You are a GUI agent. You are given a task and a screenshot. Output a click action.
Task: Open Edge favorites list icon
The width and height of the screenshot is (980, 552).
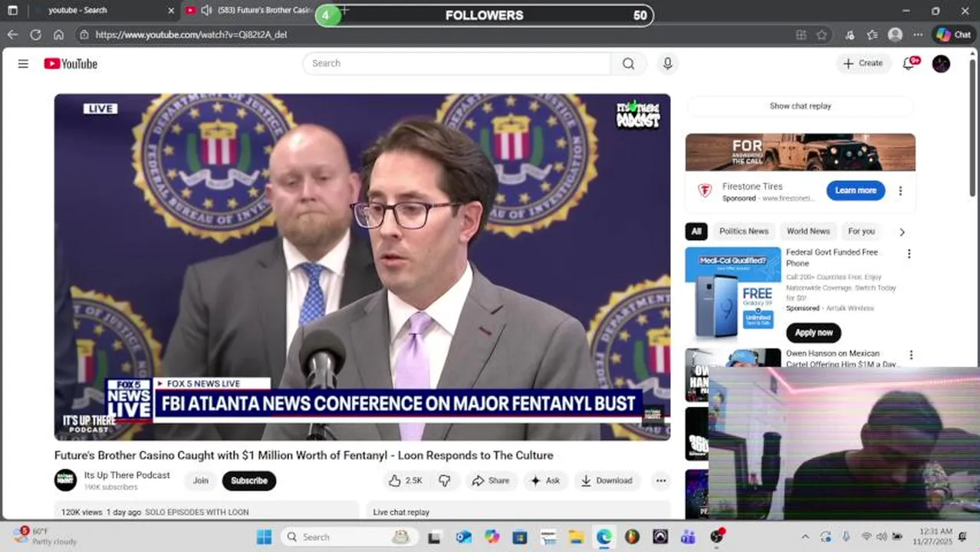click(x=872, y=34)
